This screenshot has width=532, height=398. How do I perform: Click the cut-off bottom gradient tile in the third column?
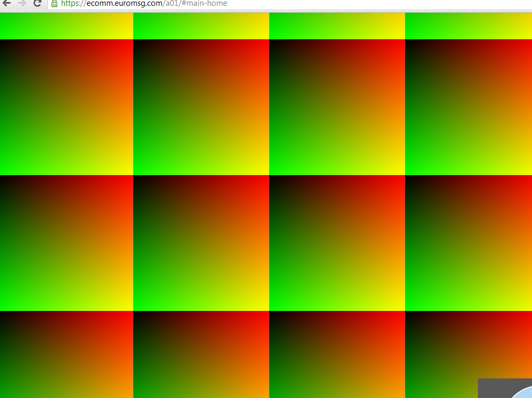point(337,354)
